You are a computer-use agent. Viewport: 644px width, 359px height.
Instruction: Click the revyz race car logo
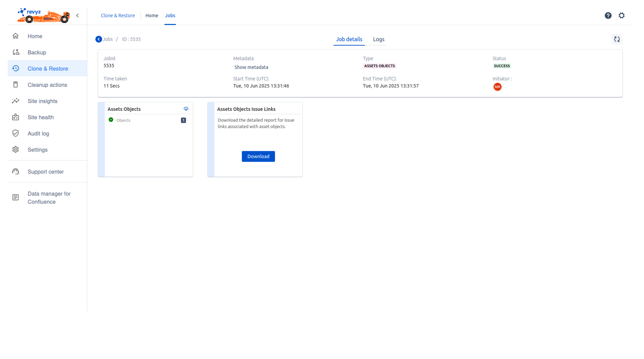point(43,15)
